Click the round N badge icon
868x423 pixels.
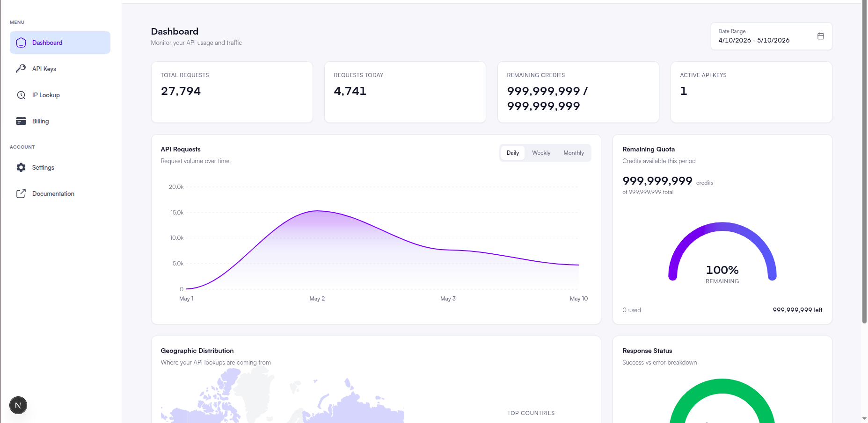[x=18, y=405]
